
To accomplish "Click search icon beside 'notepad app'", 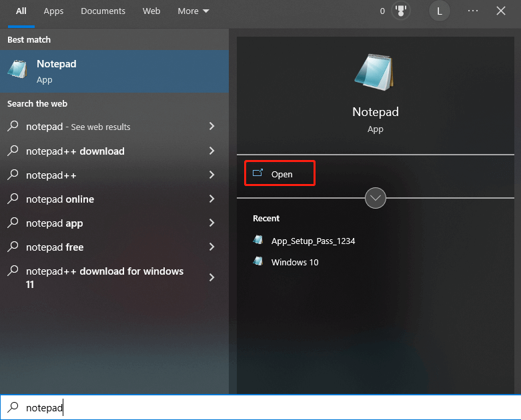I will [13, 222].
